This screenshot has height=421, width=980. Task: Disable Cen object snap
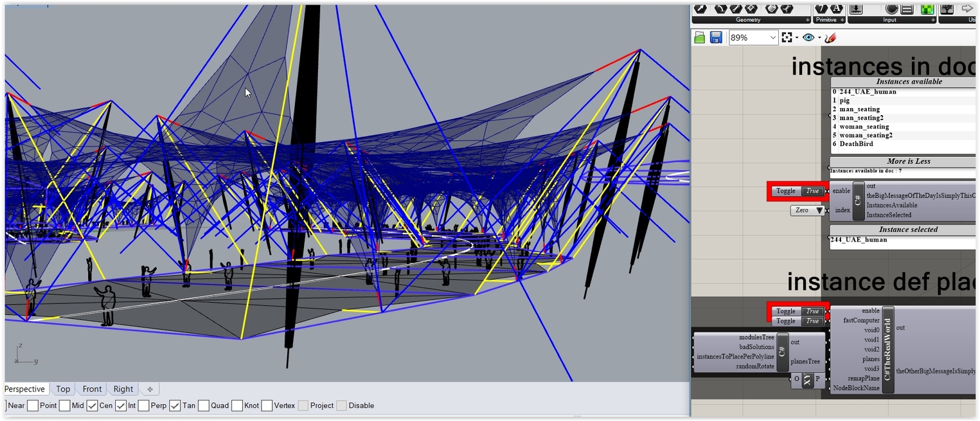[92, 406]
